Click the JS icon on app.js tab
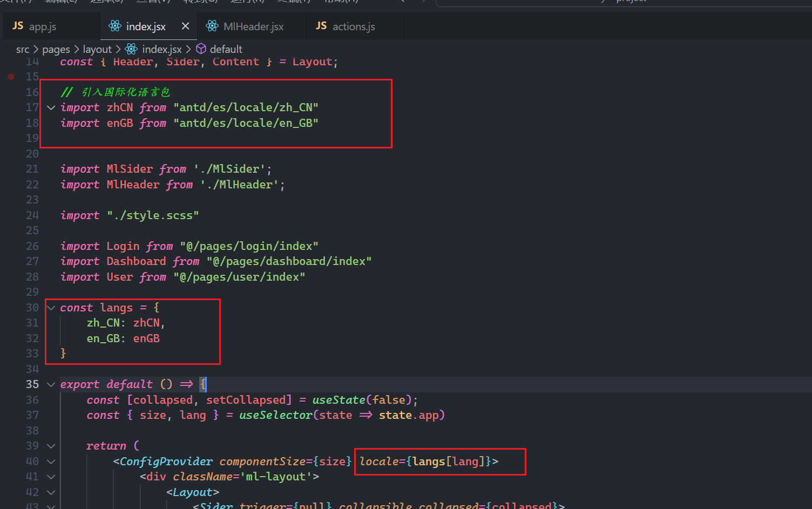Screen dimensions: 812x509 [x=18, y=26]
